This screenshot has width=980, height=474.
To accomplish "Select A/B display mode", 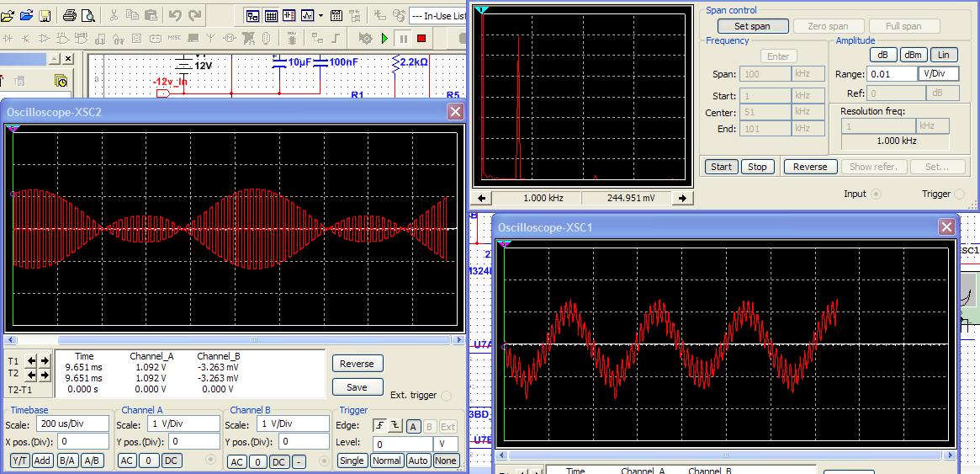I will (92, 461).
